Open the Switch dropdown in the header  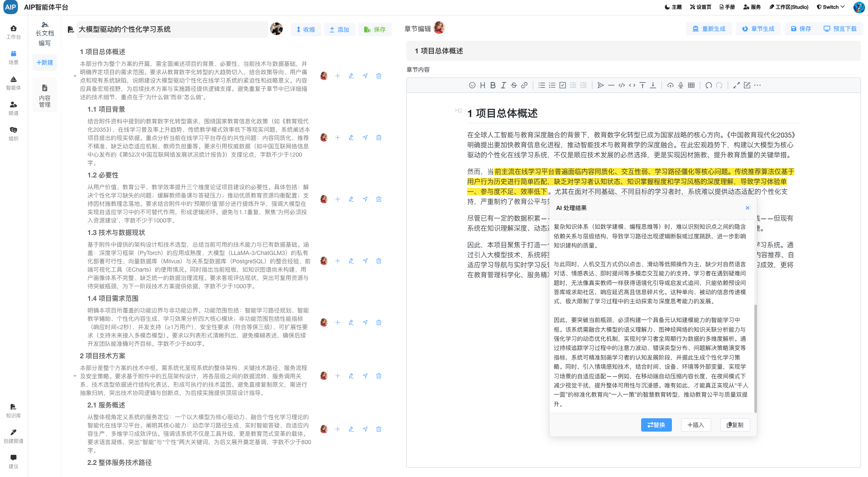pyautogui.click(x=831, y=7)
